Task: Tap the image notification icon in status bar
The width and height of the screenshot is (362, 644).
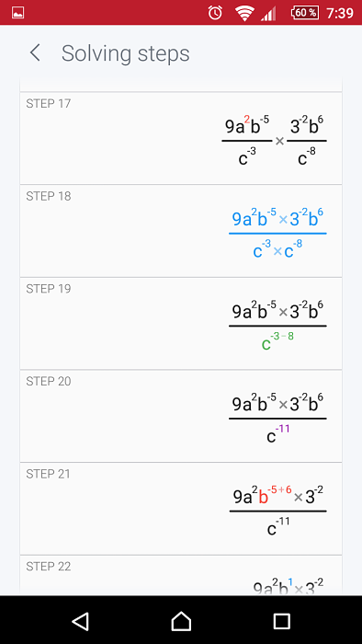Action: click(18, 13)
